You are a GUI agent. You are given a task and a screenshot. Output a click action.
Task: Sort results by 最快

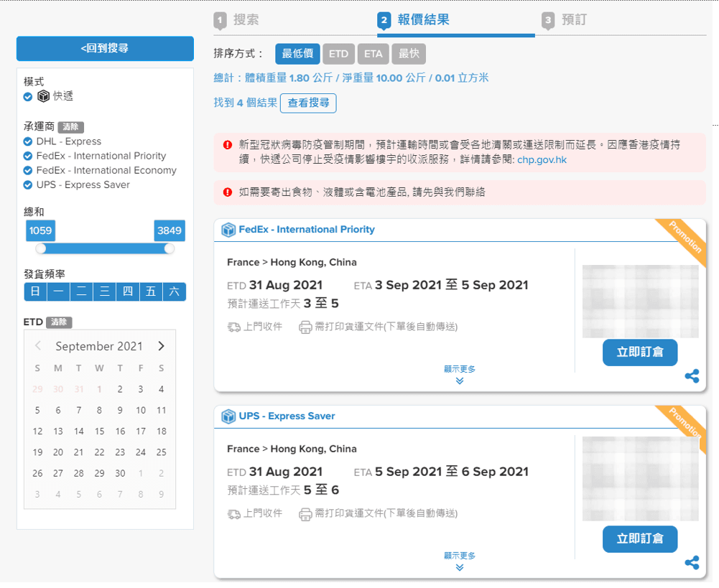(x=409, y=54)
